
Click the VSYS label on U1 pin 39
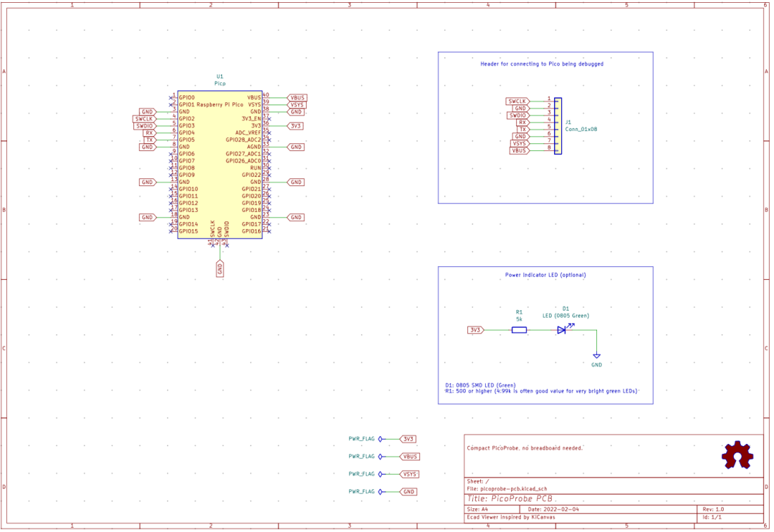[x=297, y=105]
